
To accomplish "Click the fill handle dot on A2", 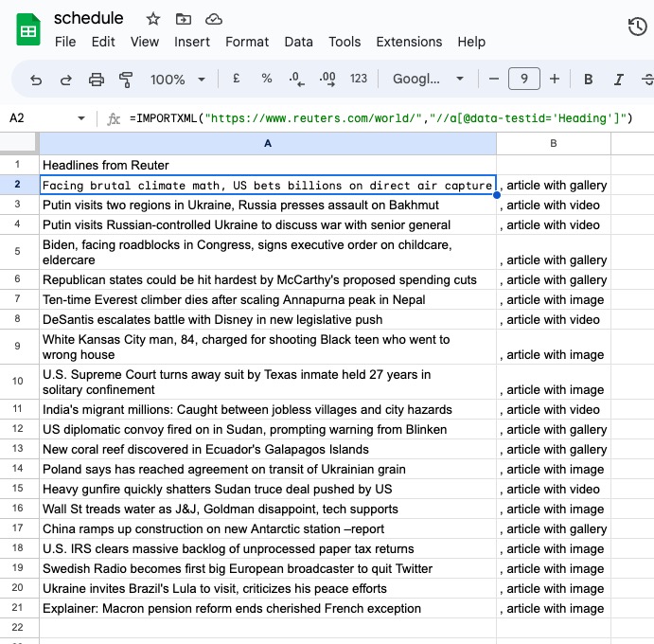I will 496,195.
